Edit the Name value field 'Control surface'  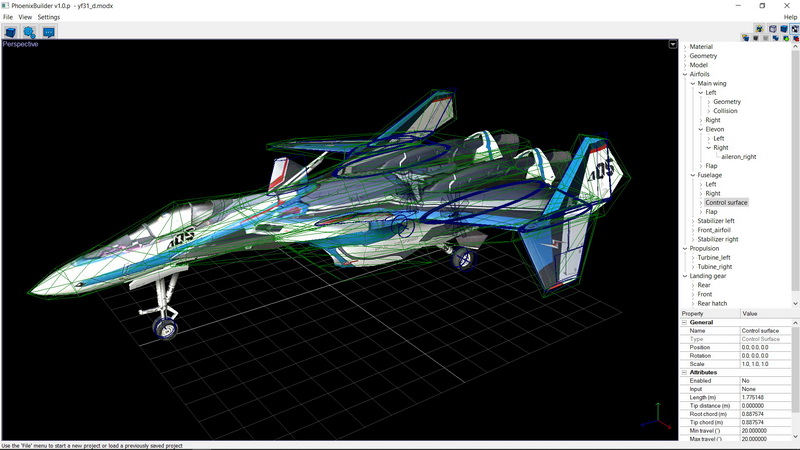point(765,331)
